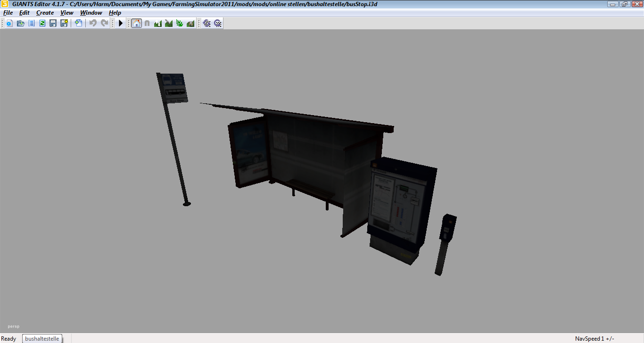Toggle the house navigation mode icon
The width and height of the screenshot is (644, 343).
136,23
